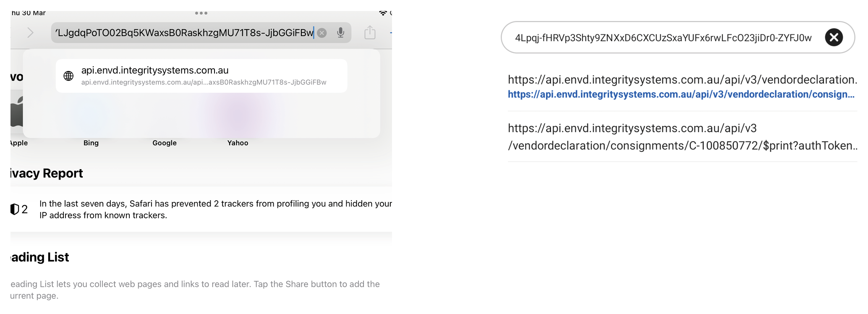Tap the Wi-Fi status icon

point(383,13)
